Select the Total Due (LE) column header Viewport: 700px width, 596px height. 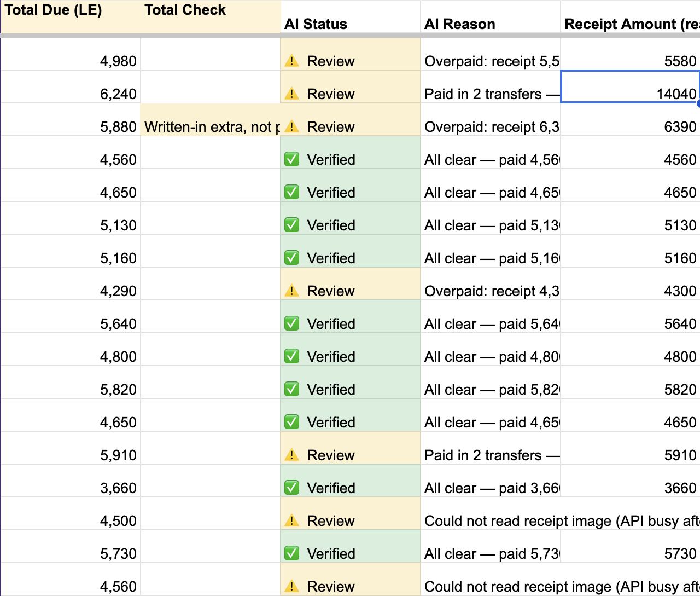coord(71,17)
